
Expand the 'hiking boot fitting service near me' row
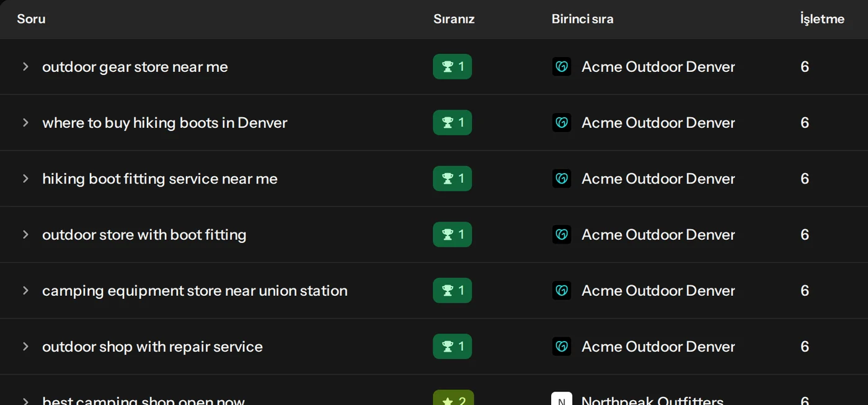[x=25, y=178]
